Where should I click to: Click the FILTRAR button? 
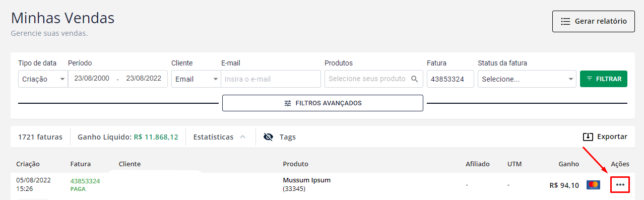click(604, 79)
